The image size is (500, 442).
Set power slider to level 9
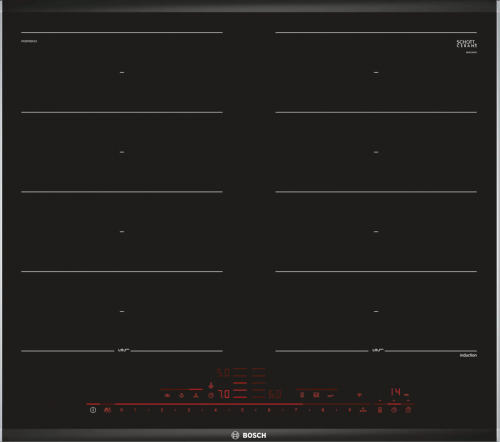coord(349,410)
